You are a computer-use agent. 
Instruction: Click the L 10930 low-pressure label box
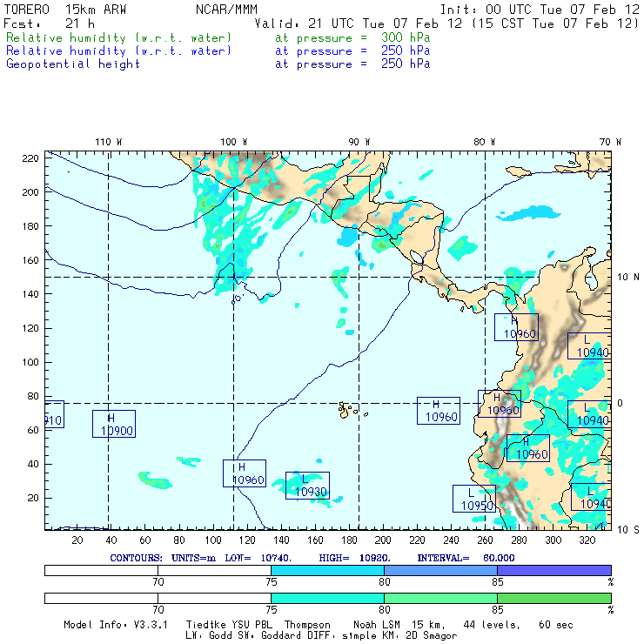point(307,486)
